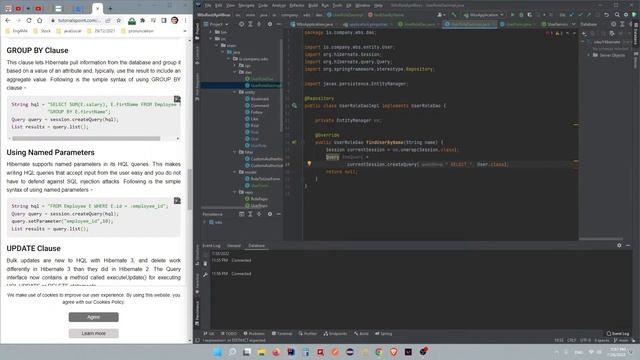This screenshot has width=640, height=360.
Task: Open the javabook bookmark folder
Action: 69,31
